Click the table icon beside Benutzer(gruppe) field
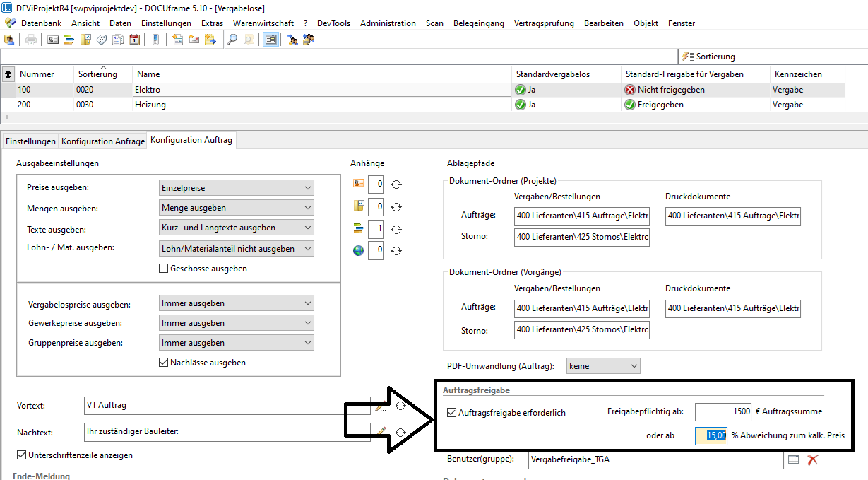 coord(794,459)
